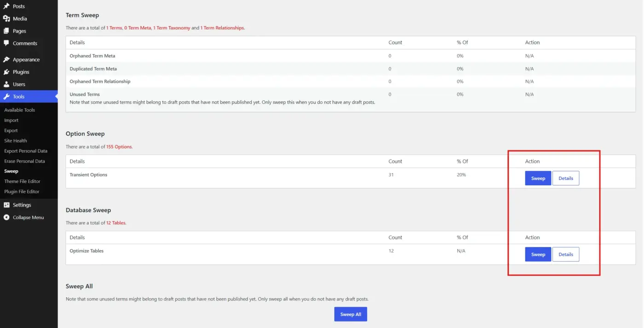Open Erase Personal Data page
Screen dimensions: 644x328
click(25, 161)
